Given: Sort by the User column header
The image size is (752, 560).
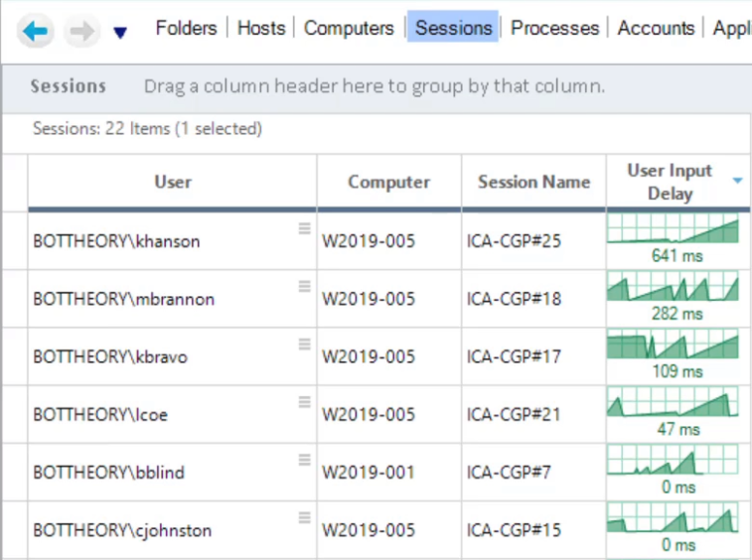Looking at the screenshot, I should 173,182.
